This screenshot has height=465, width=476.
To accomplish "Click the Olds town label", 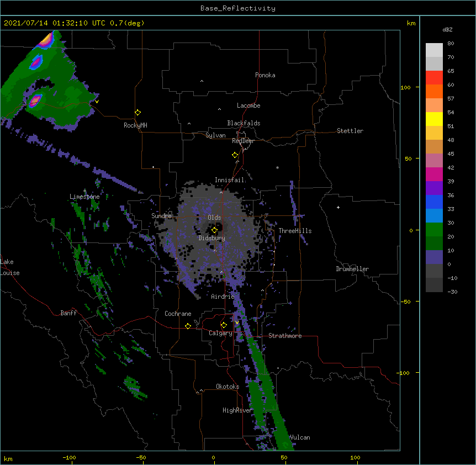I will (x=214, y=218).
